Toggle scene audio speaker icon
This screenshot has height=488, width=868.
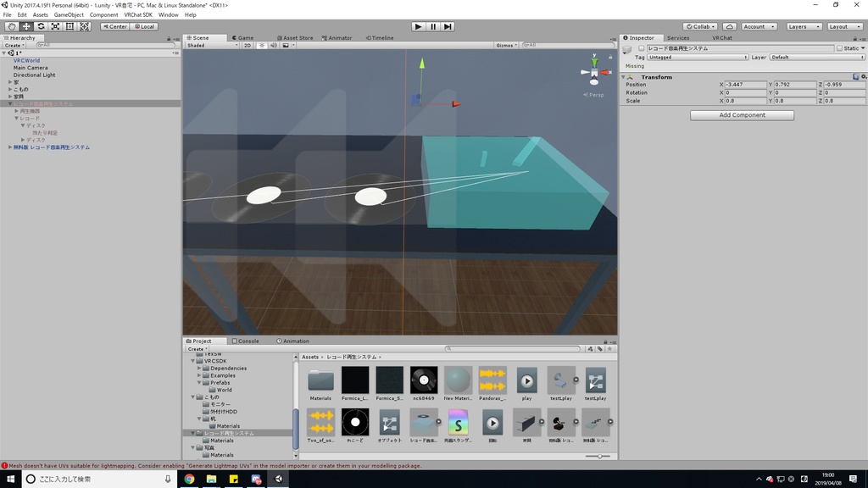pos(274,46)
